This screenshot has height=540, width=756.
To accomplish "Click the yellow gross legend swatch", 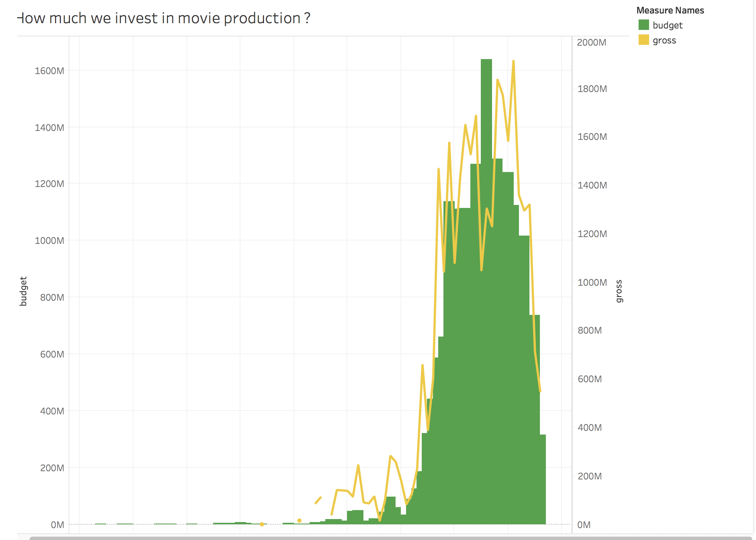I will pos(643,40).
